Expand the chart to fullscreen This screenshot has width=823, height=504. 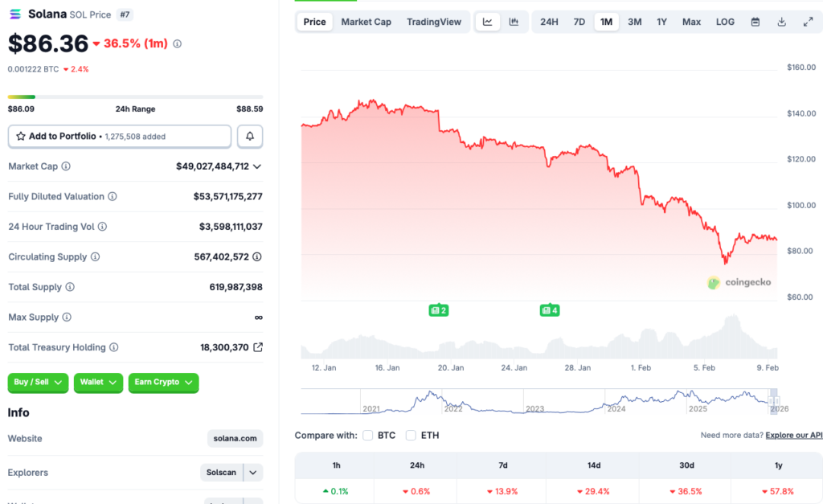point(807,22)
